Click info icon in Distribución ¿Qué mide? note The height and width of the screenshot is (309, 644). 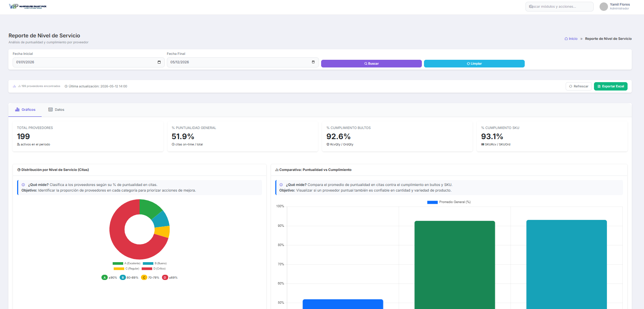pos(23,185)
